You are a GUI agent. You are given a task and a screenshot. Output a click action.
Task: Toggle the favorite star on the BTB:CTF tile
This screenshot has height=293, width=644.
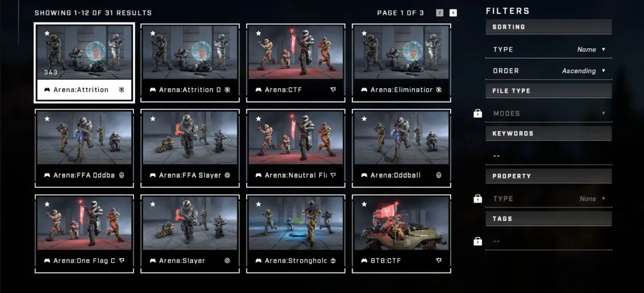coord(364,204)
